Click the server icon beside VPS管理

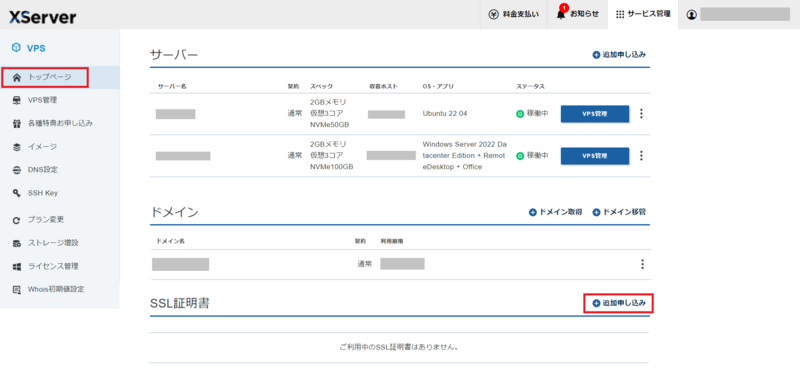16,100
